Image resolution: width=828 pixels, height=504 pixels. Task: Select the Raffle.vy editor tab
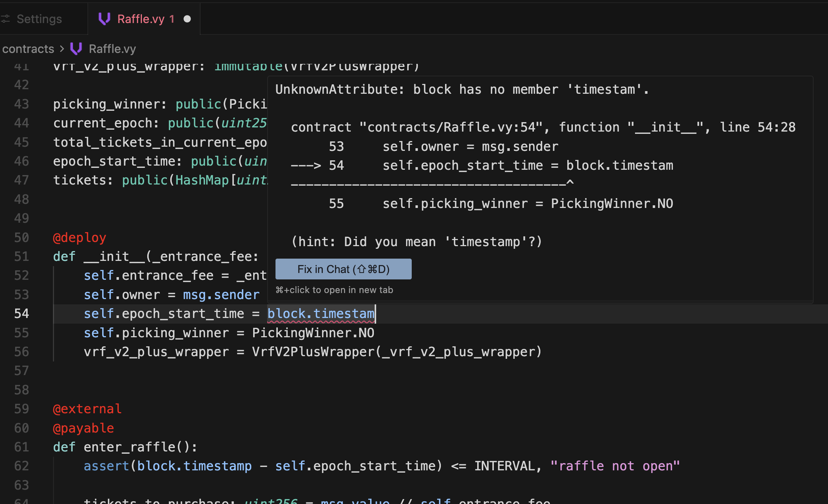[141, 19]
